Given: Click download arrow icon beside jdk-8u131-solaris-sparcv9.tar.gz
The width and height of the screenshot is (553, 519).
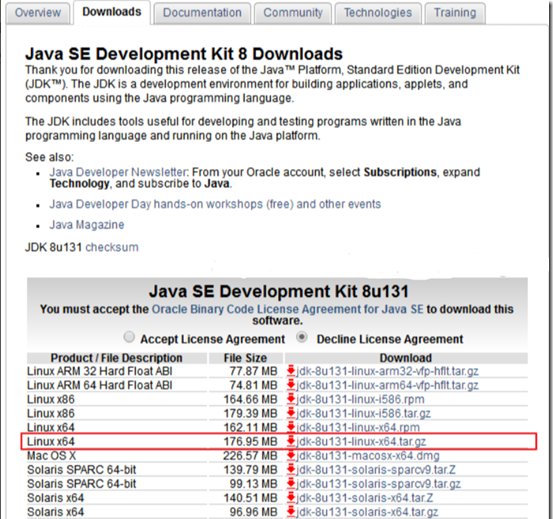Looking at the screenshot, I should 291,483.
